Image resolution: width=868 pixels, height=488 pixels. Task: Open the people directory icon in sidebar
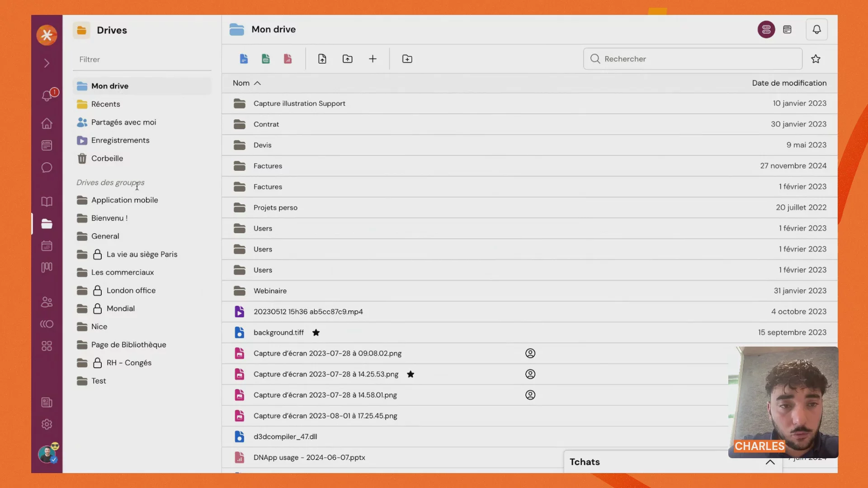(47, 302)
